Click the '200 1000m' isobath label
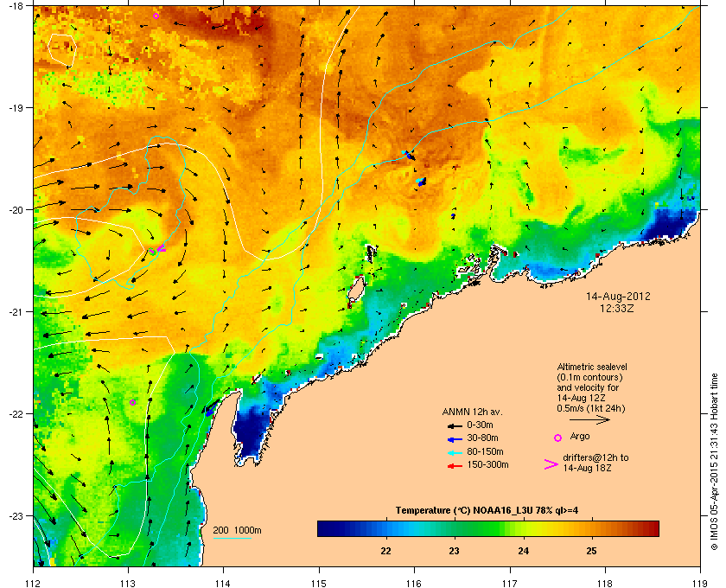Viewport: 726px width, 588px height. pos(237,531)
